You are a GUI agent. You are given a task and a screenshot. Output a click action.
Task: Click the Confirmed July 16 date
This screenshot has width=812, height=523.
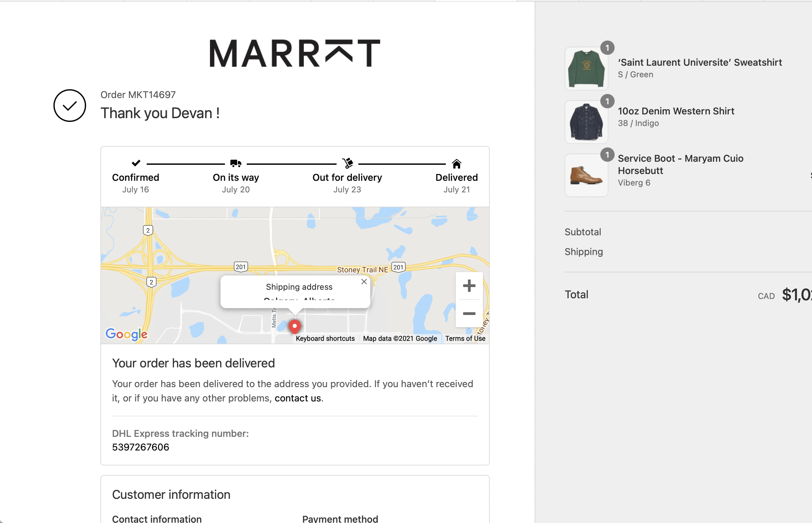(x=135, y=190)
